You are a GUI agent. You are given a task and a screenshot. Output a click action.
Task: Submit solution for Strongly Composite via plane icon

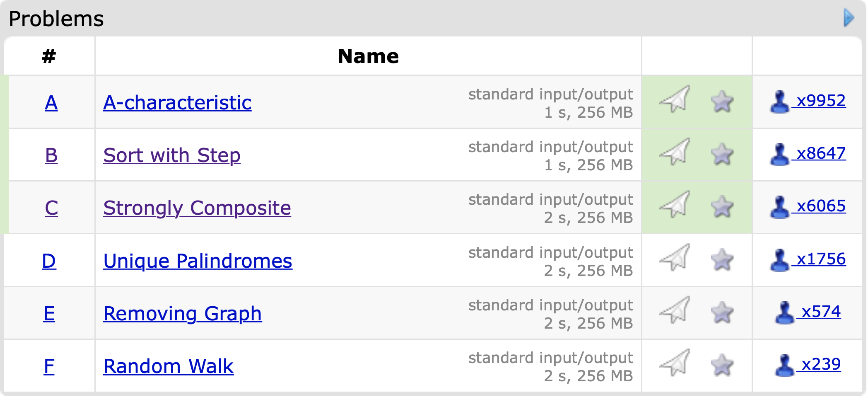[x=675, y=205]
